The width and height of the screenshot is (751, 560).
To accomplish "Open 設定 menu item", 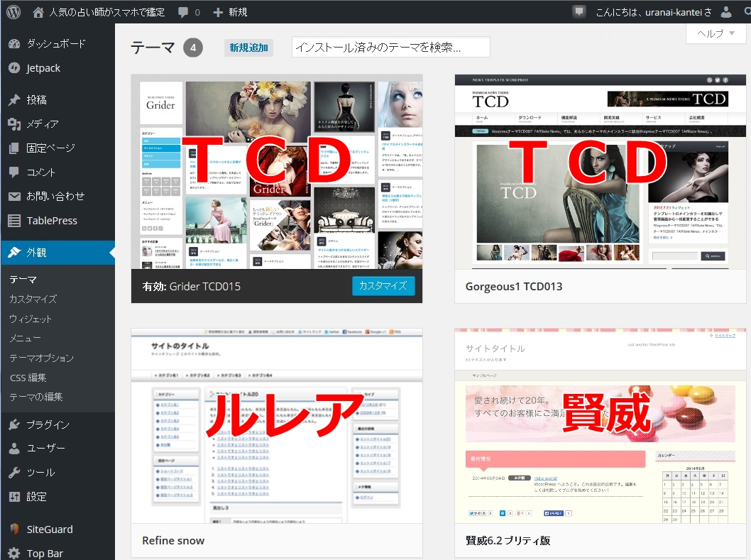I will coord(57,497).
